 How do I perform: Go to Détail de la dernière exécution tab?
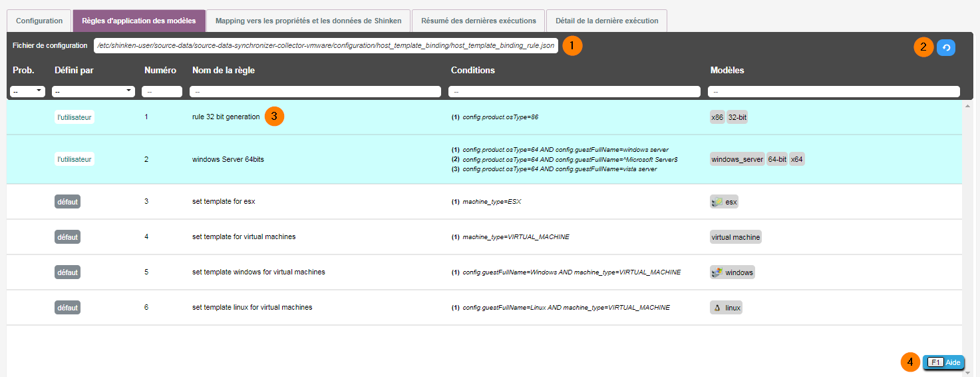[606, 21]
